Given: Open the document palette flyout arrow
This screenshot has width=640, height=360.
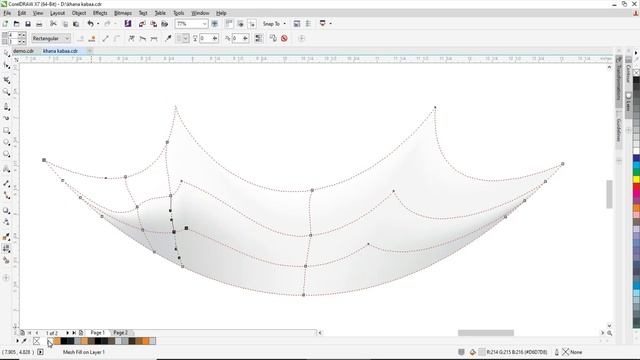Looking at the screenshot, I should (17, 341).
